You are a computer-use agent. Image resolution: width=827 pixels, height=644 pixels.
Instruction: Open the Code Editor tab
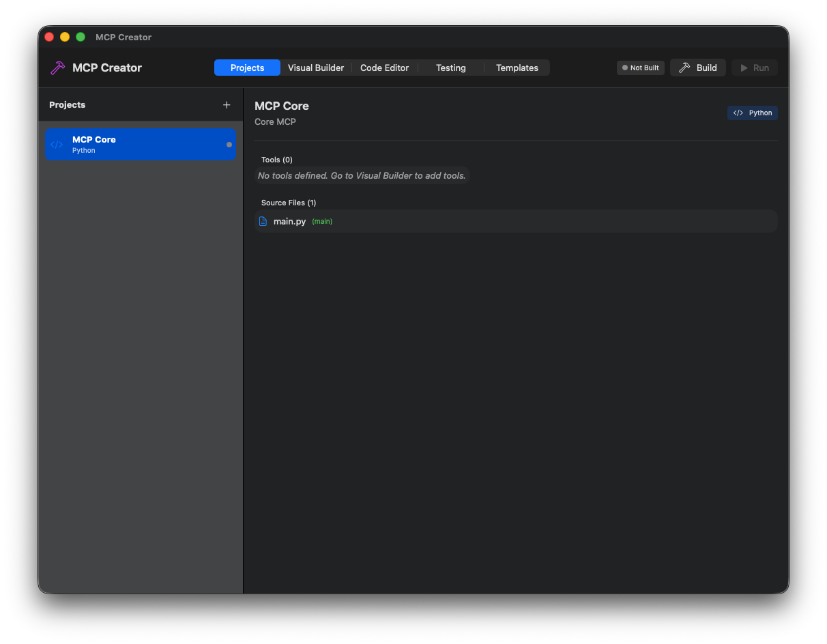coord(384,68)
